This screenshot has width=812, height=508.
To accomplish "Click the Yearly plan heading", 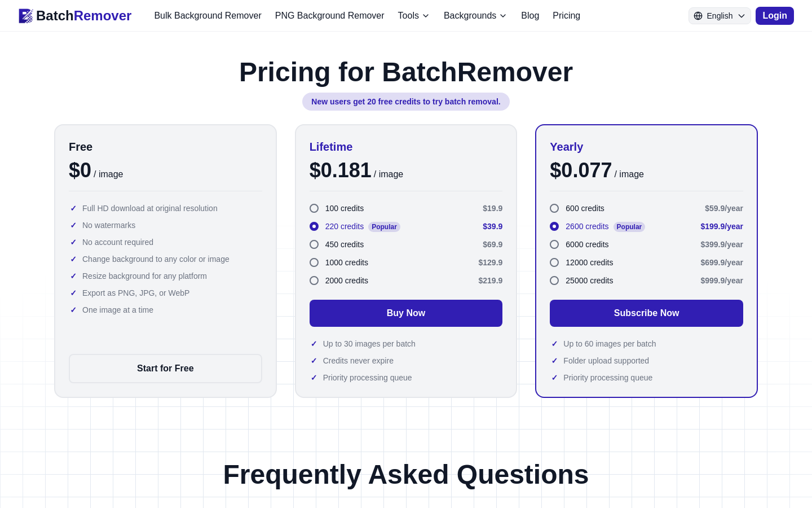I will click(566, 147).
